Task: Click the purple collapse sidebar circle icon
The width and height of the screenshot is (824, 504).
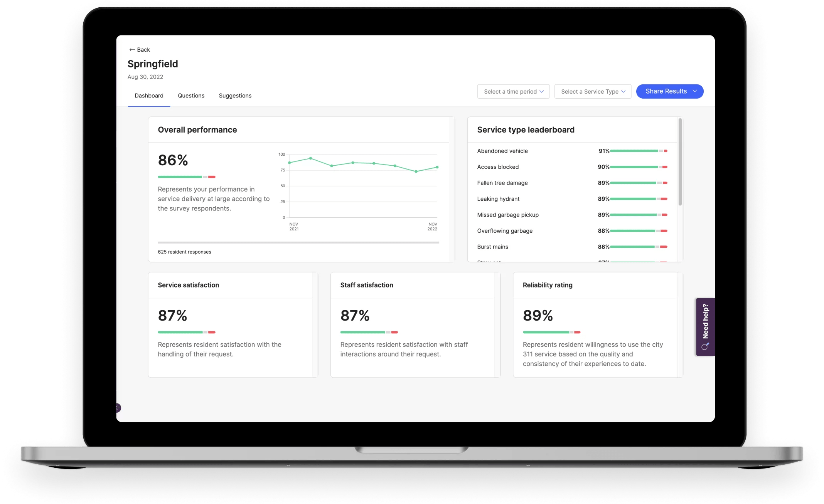Action: click(x=118, y=408)
